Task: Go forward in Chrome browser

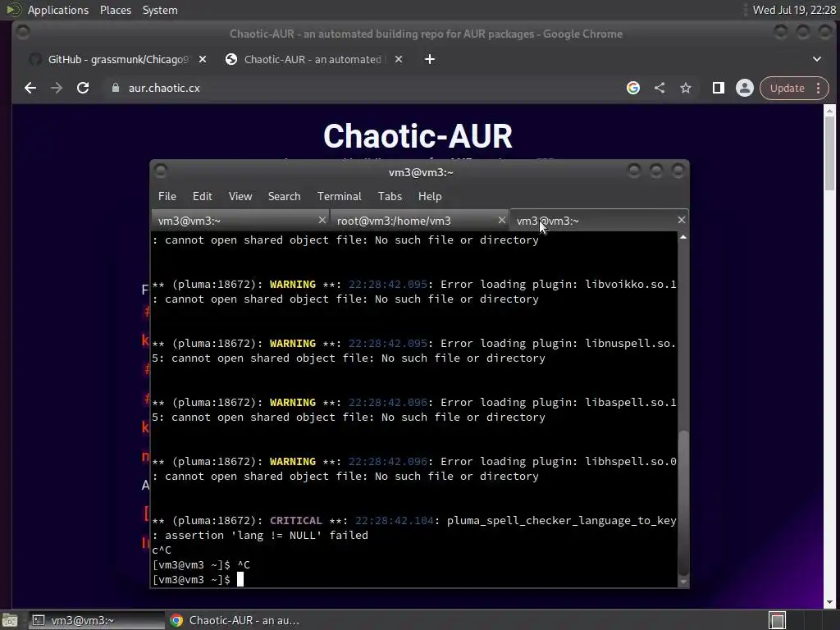Action: (57, 88)
